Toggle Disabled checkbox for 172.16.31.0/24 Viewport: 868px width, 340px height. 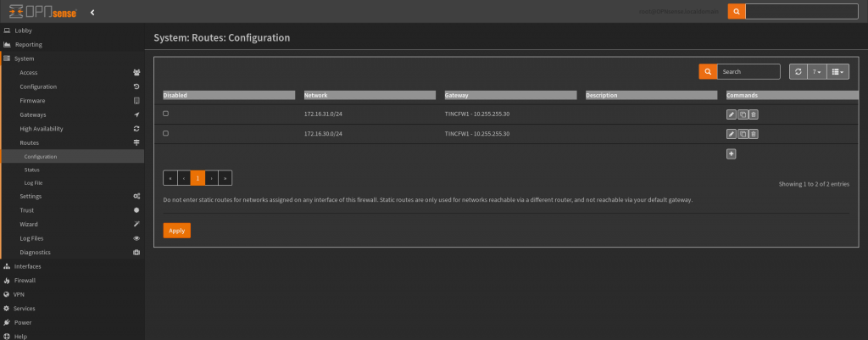[x=165, y=114]
